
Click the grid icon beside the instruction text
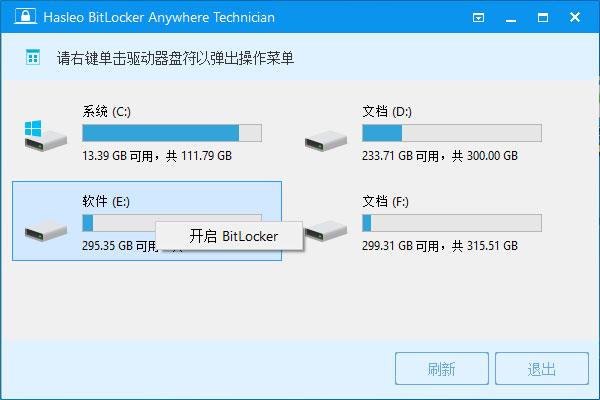pyautogui.click(x=32, y=58)
